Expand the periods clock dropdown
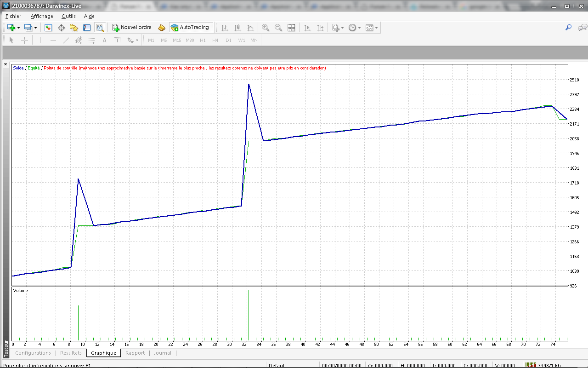 359,28
